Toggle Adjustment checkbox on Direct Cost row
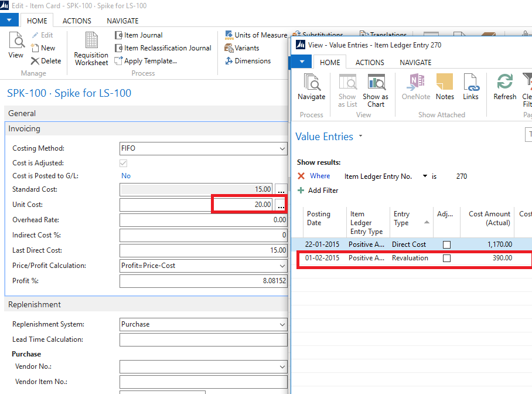 pyautogui.click(x=447, y=244)
